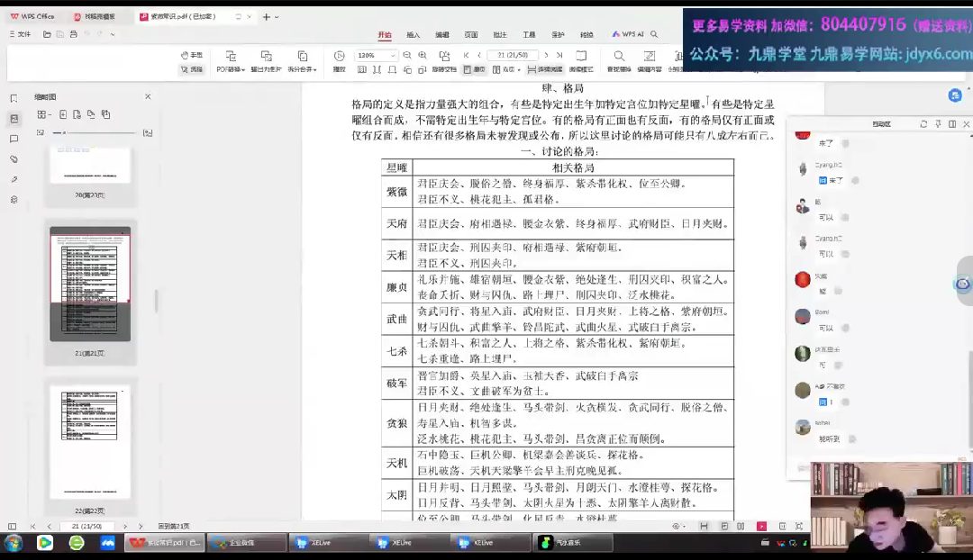This screenshot has width=973, height=560.
Task: Open the File (文件) menu
Action: [20, 34]
